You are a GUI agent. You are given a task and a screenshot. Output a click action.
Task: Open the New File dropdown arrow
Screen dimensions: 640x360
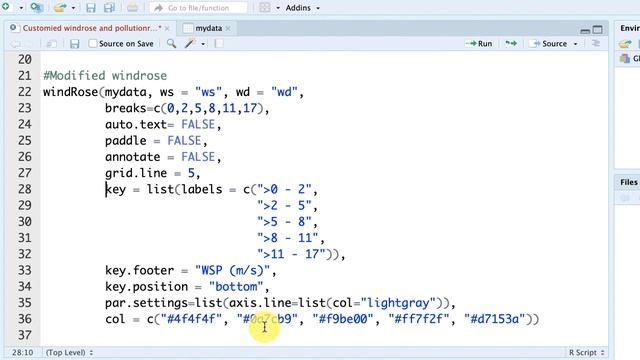(x=21, y=8)
